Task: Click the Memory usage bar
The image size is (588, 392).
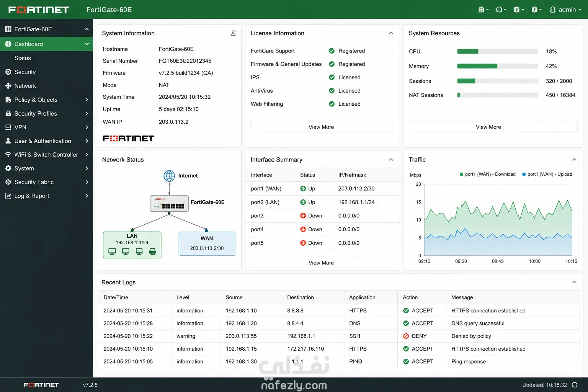Action: pyautogui.click(x=497, y=66)
